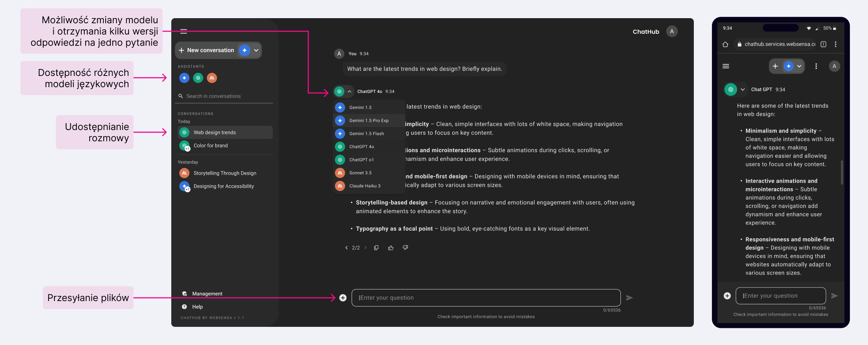Open the hamburger menu in mobile app
The width and height of the screenshot is (868, 345).
click(726, 66)
